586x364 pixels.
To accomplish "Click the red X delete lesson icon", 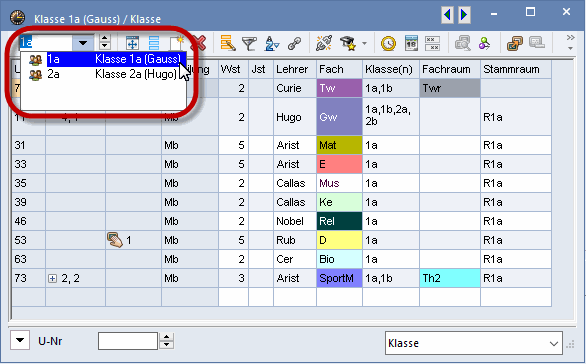I will click(x=200, y=43).
